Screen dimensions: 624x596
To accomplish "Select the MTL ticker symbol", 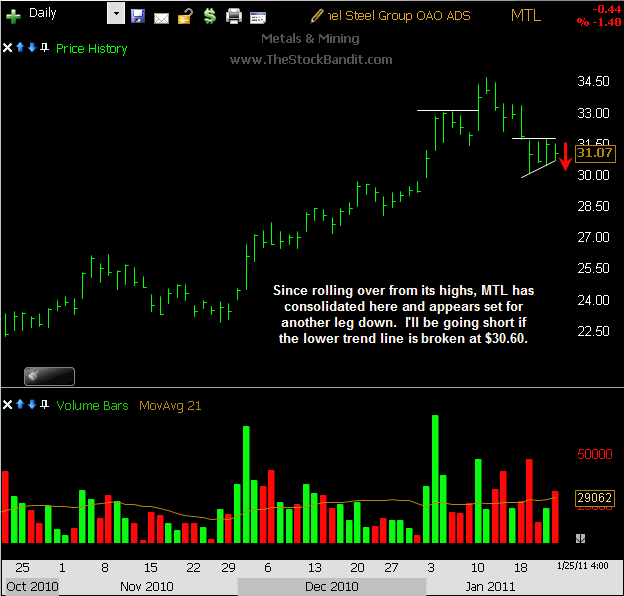I will [x=526, y=16].
